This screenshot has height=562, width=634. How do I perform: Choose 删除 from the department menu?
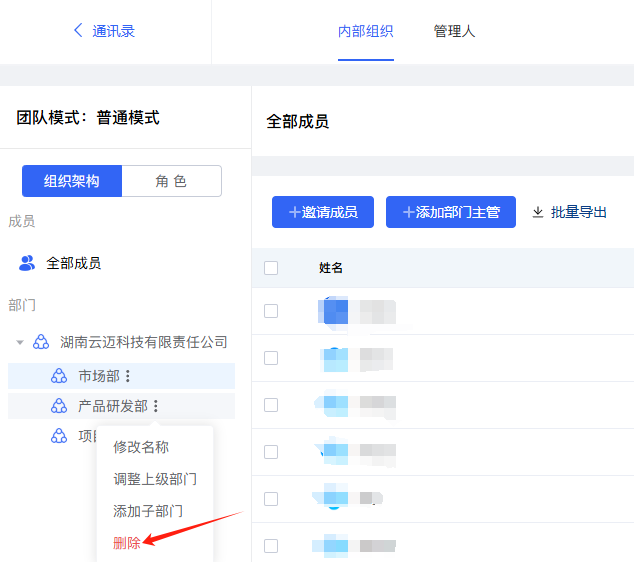127,543
